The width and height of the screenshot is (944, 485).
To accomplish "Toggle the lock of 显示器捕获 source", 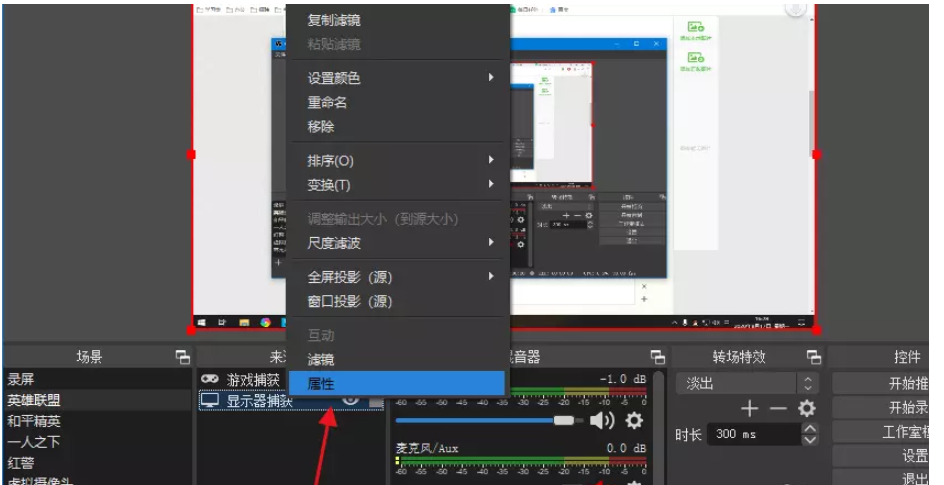I will [376, 401].
